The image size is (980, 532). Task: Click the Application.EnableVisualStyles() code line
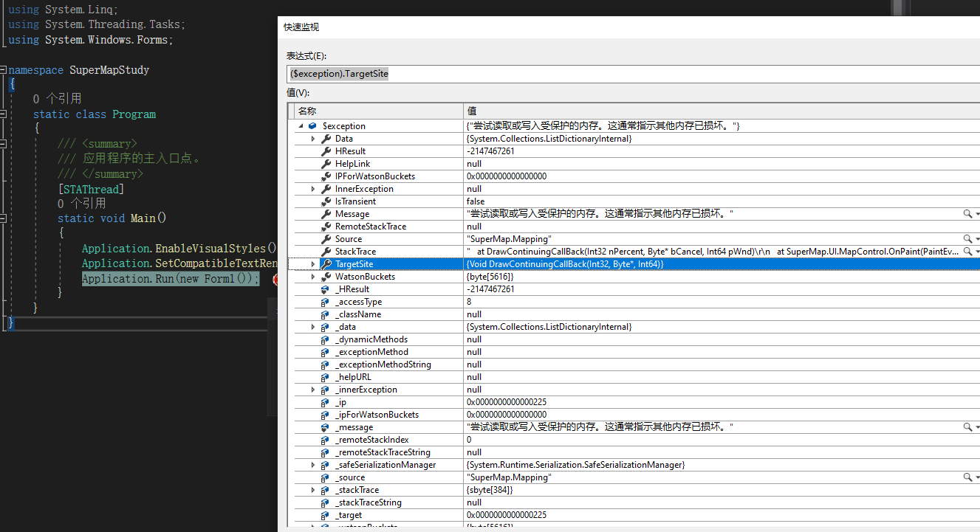coord(179,249)
